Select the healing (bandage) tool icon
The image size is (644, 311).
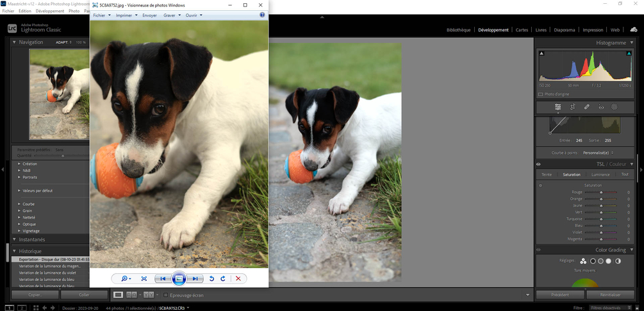pyautogui.click(x=586, y=107)
